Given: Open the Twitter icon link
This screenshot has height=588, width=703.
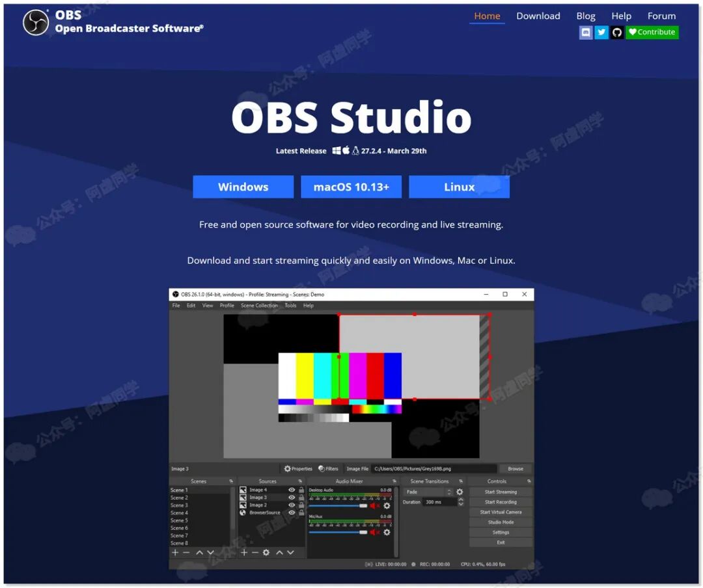Looking at the screenshot, I should tap(601, 33).
